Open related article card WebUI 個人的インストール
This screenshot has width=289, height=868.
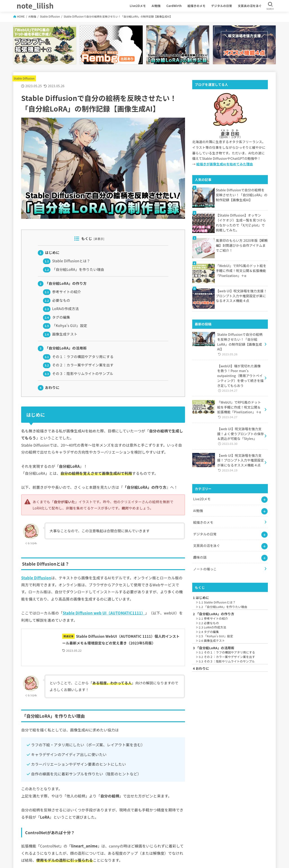point(103,647)
